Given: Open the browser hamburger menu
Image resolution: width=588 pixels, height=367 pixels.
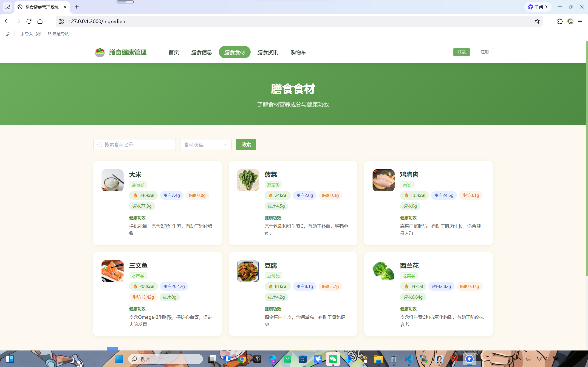Looking at the screenshot, I should pos(580,21).
